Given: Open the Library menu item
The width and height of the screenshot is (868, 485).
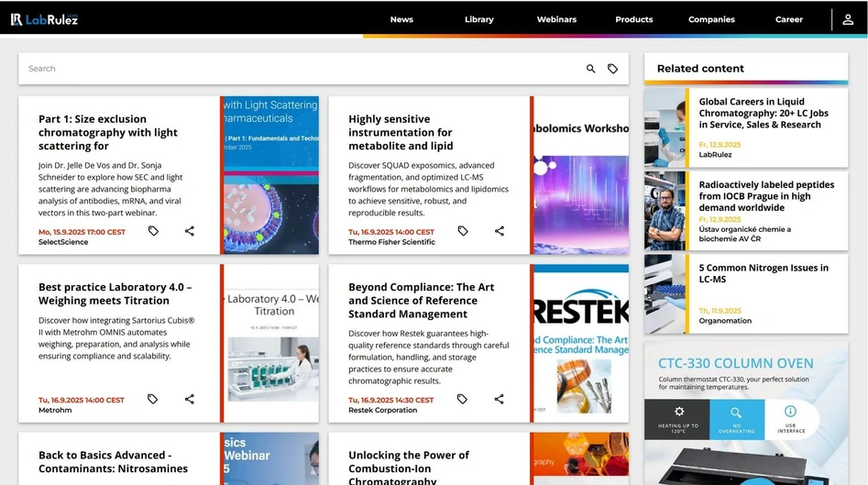Looking at the screenshot, I should pyautogui.click(x=478, y=19).
